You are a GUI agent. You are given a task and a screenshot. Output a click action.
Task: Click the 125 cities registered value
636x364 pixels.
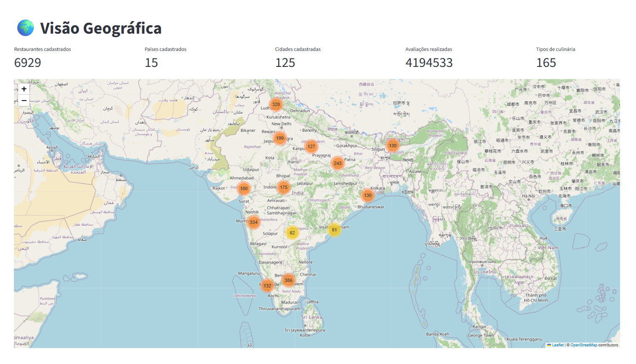(285, 63)
